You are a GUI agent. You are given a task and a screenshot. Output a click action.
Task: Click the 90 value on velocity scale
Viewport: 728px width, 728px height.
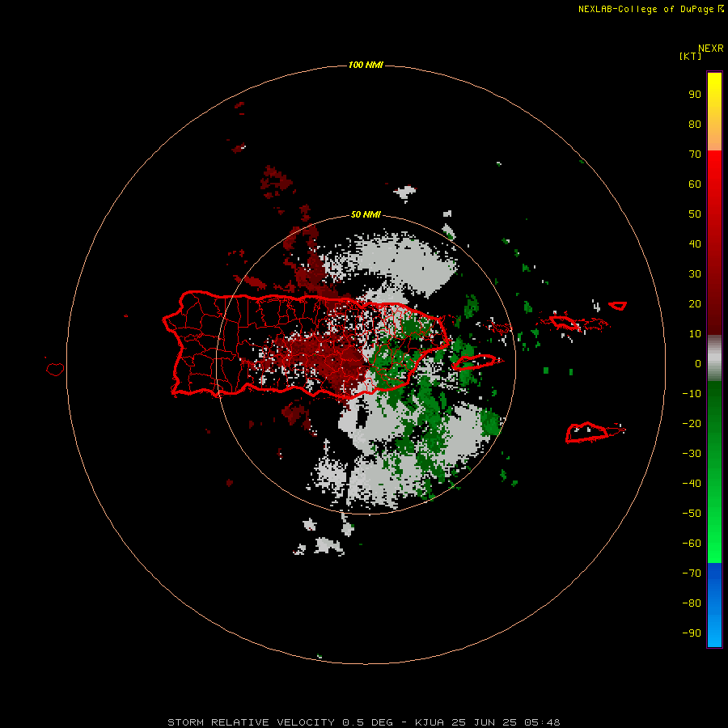[695, 95]
